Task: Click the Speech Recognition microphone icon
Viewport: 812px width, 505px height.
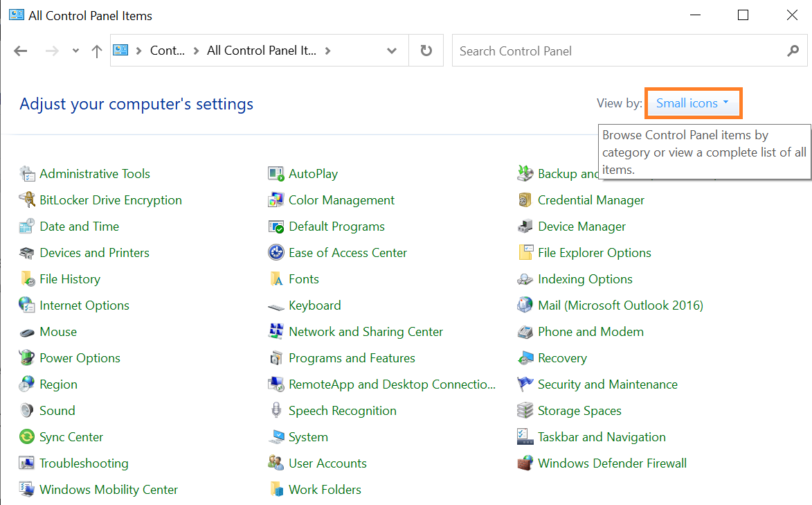Action: pyautogui.click(x=276, y=411)
